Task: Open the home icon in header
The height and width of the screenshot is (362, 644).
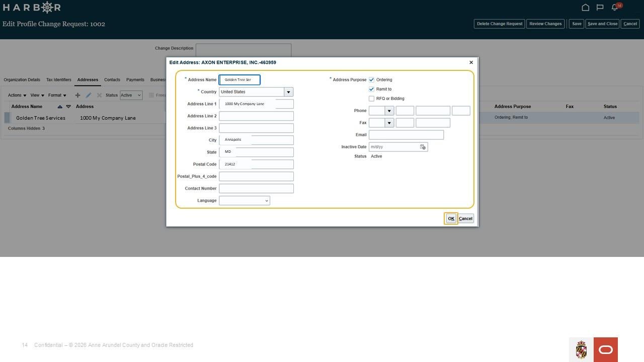Action: 585,8
